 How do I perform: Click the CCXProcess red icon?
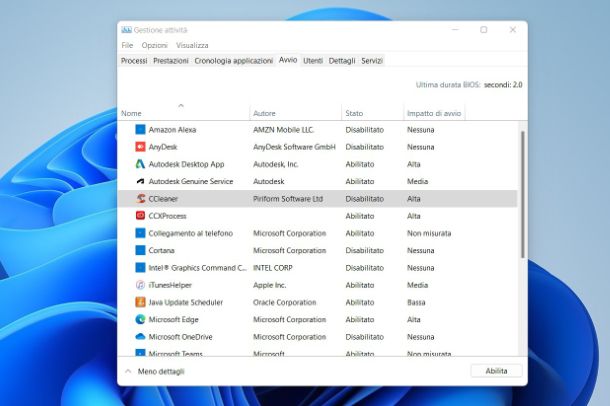(140, 216)
